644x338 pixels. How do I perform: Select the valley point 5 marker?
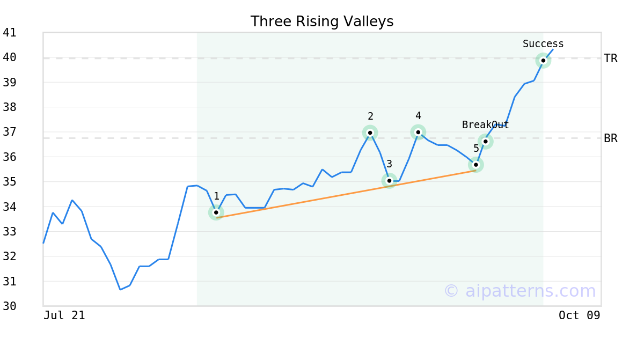tap(476, 165)
